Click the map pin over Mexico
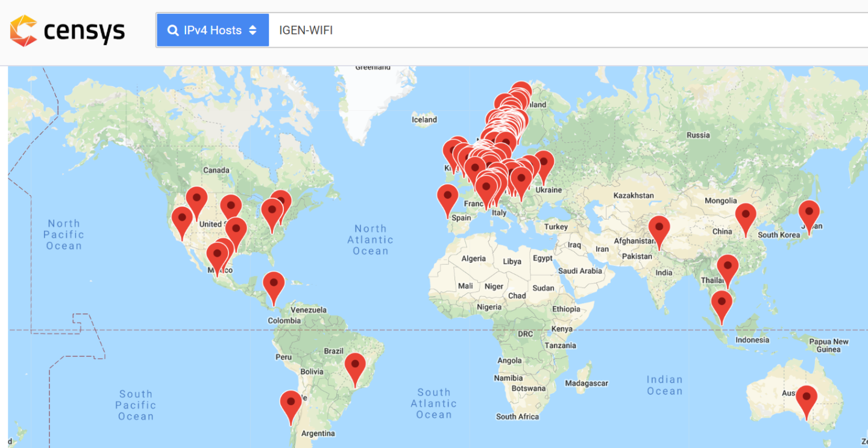 click(x=217, y=259)
